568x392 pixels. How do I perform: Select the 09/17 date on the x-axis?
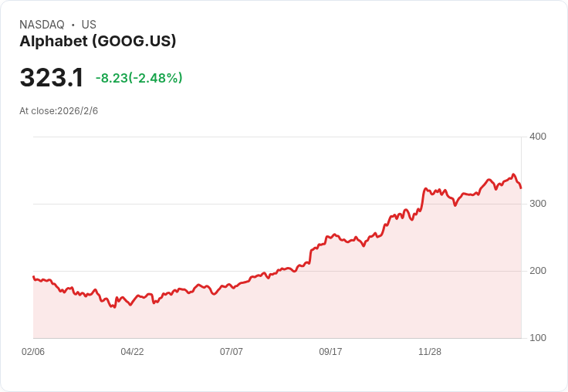330,352
